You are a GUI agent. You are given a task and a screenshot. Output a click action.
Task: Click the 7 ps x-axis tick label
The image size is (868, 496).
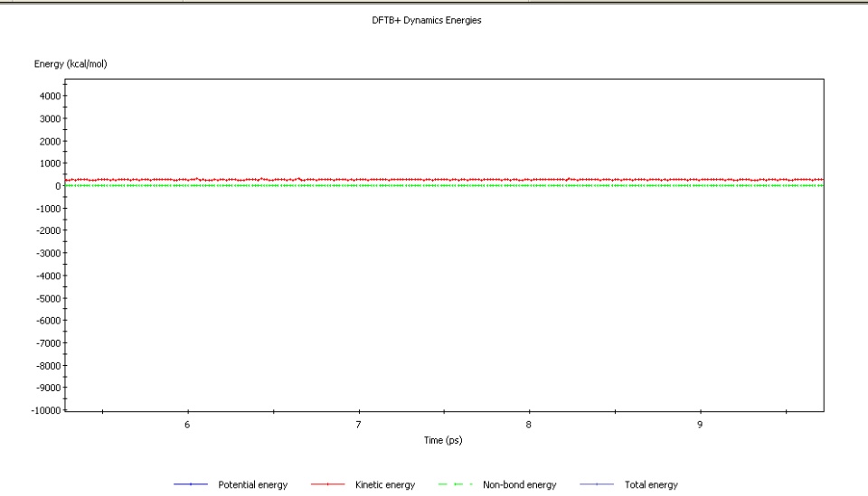[359, 425]
